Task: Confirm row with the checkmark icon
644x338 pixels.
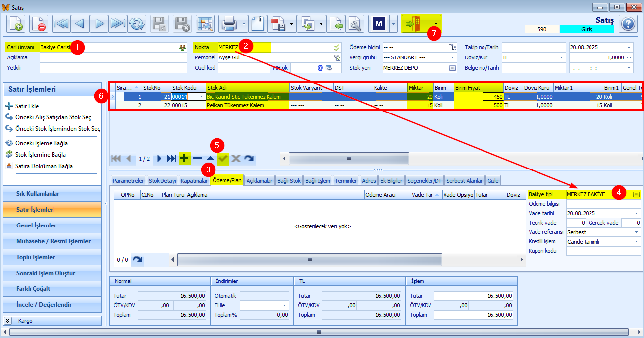Action: coord(223,159)
